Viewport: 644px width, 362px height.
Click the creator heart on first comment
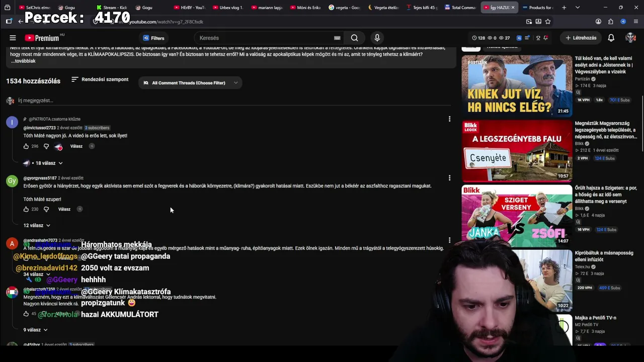pos(58,147)
